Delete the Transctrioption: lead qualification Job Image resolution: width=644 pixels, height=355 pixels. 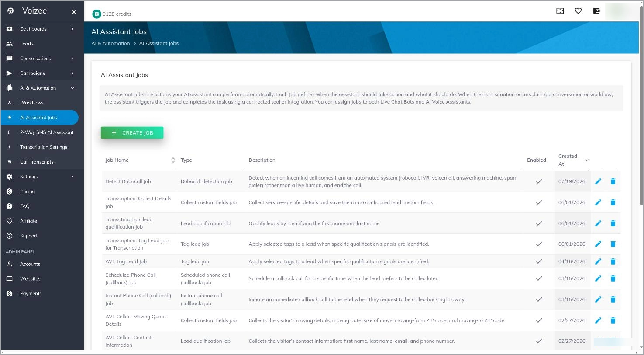coord(613,223)
